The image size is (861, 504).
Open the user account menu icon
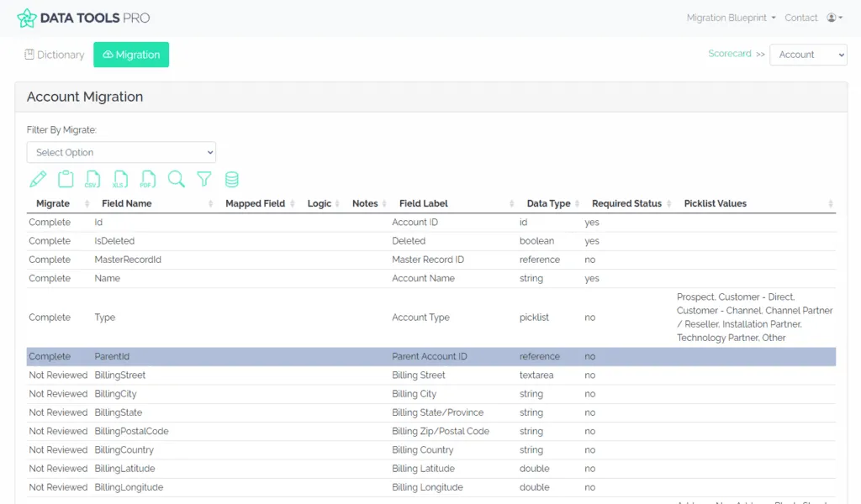[833, 17]
